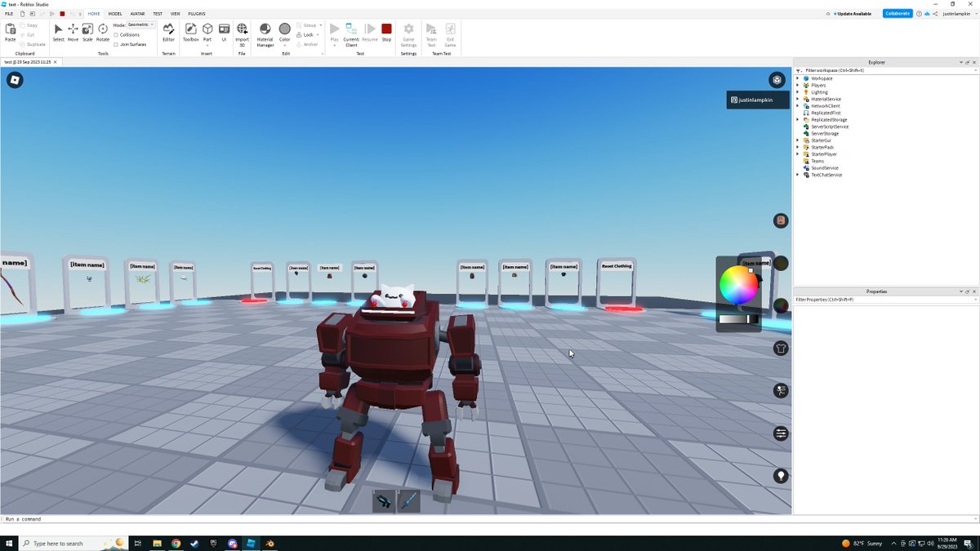Expand the Workspace tree node

click(798, 78)
